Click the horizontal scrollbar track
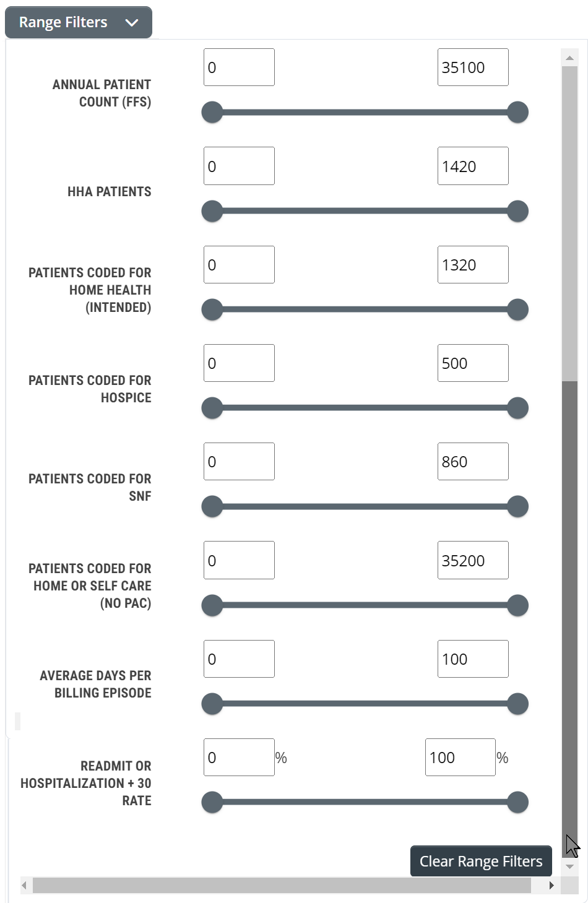The width and height of the screenshot is (588, 903). pos(540,885)
